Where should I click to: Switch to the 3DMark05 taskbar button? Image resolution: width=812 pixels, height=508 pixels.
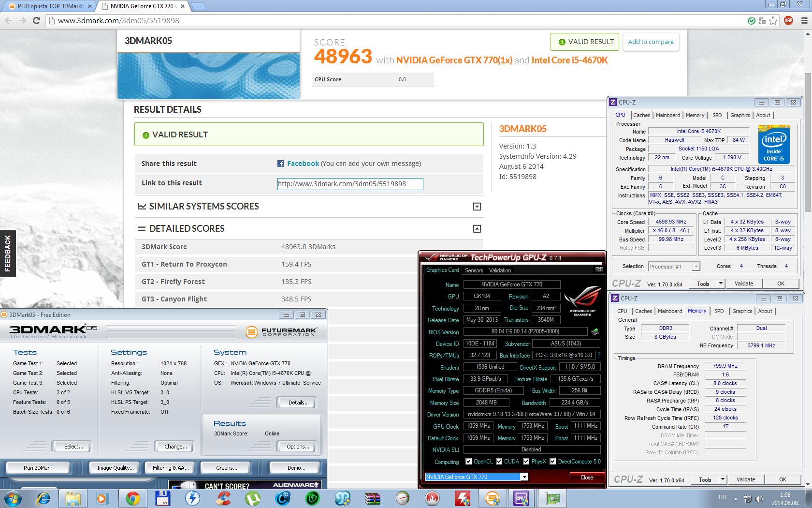click(x=492, y=498)
